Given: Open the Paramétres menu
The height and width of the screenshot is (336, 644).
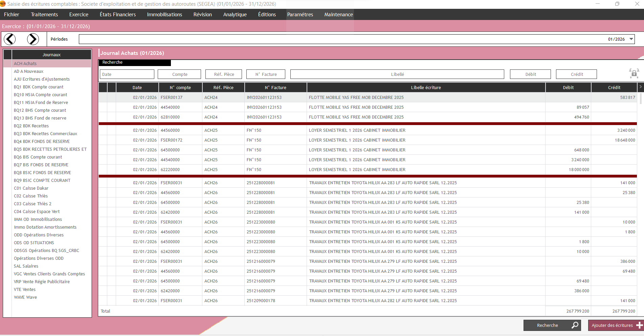Looking at the screenshot, I should [x=300, y=15].
